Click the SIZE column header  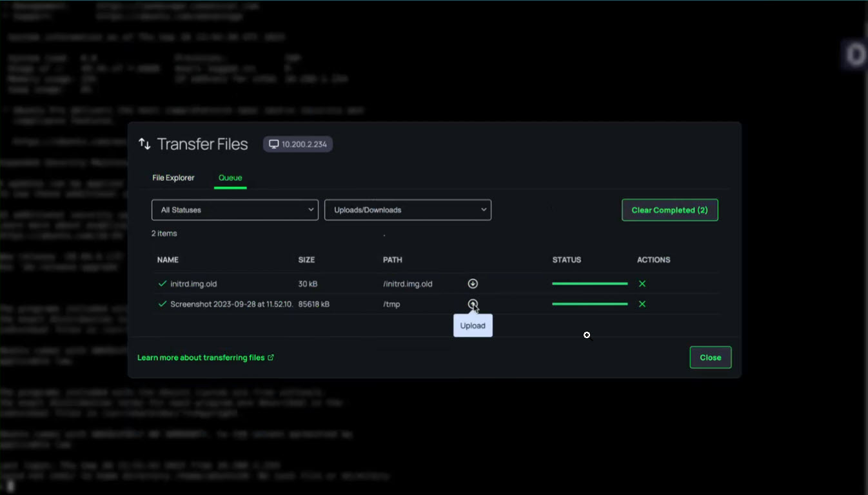pyautogui.click(x=306, y=260)
